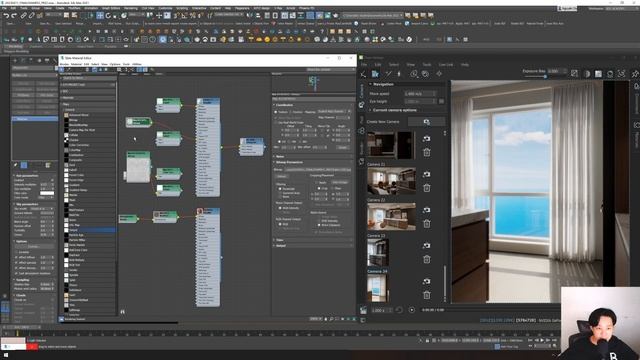The height and width of the screenshot is (360, 640).
Task: Click the update camera icon beside Camera 22
Action: point(427,210)
